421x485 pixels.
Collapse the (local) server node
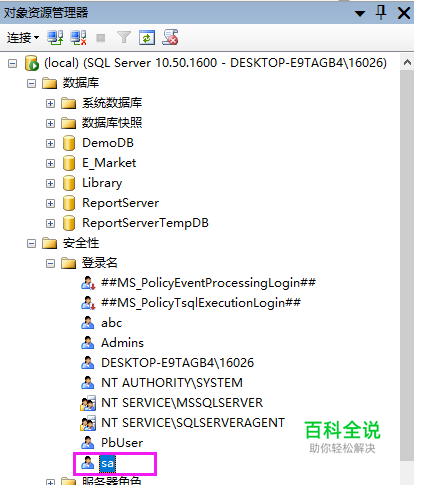pos(12,63)
